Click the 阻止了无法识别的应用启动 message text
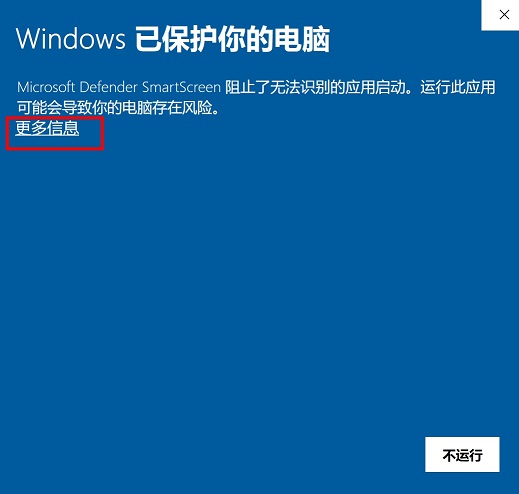Image resolution: width=519 pixels, height=494 pixels. pos(315,87)
